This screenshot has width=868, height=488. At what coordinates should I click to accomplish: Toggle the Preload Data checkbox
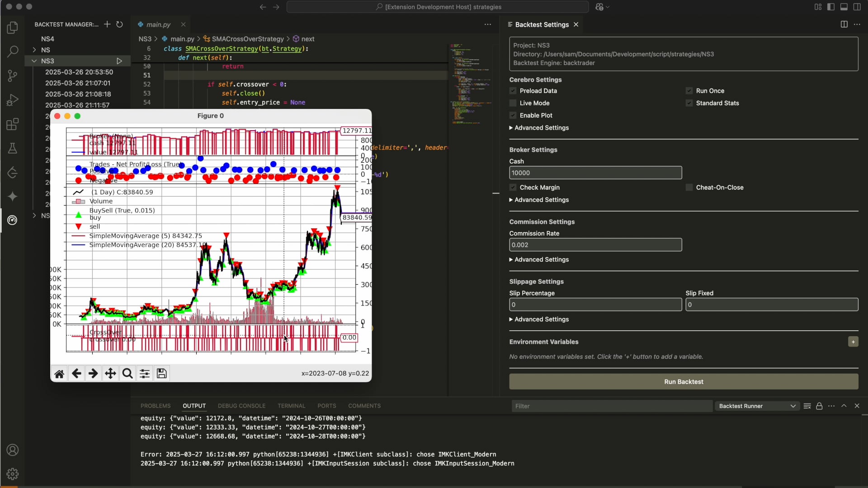513,91
